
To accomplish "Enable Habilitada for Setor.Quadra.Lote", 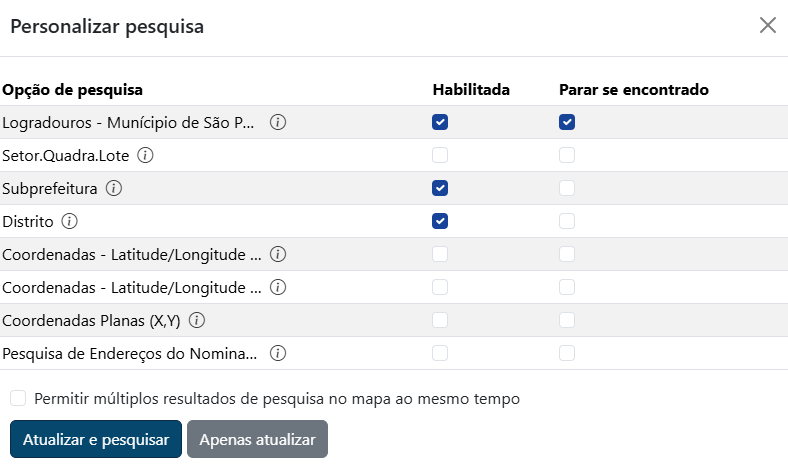I will 440,155.
